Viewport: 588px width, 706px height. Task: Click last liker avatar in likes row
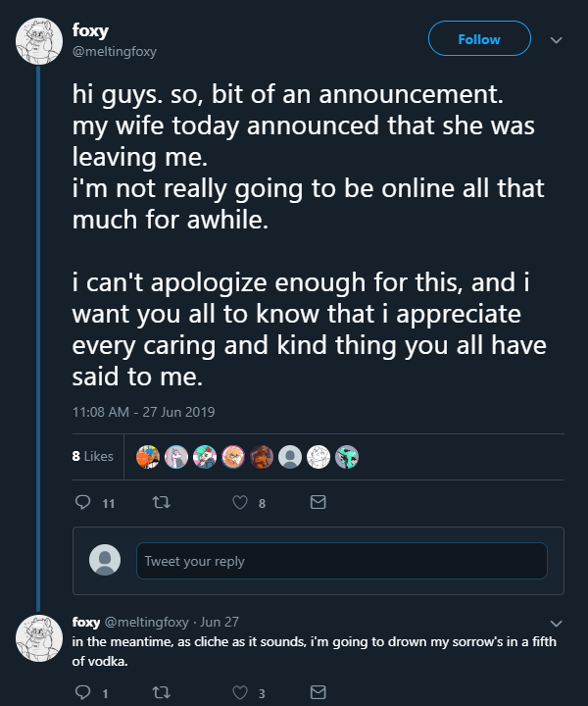point(347,456)
